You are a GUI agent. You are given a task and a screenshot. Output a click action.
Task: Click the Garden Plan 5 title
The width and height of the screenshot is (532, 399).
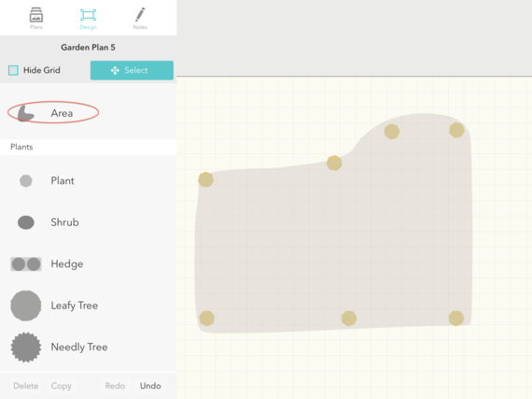point(89,48)
